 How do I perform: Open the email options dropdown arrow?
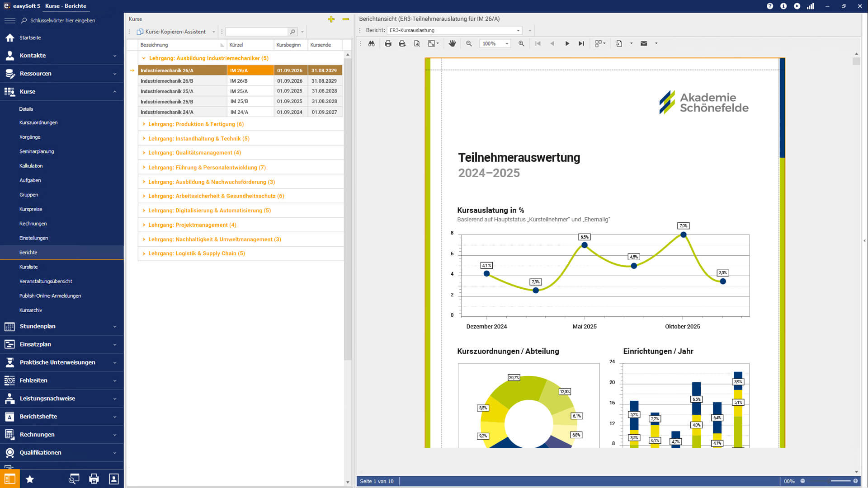(656, 43)
